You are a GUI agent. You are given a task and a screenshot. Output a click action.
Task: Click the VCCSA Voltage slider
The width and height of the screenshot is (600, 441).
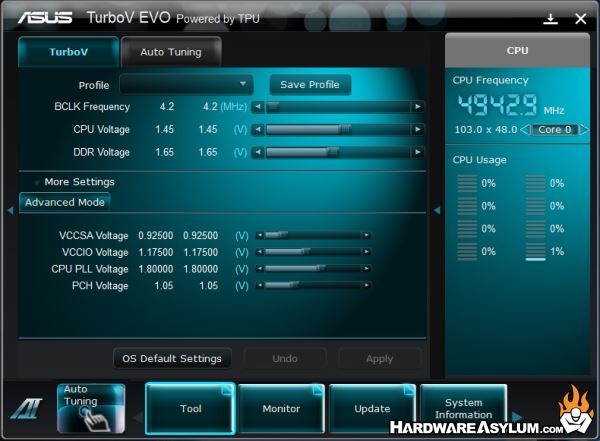313,235
